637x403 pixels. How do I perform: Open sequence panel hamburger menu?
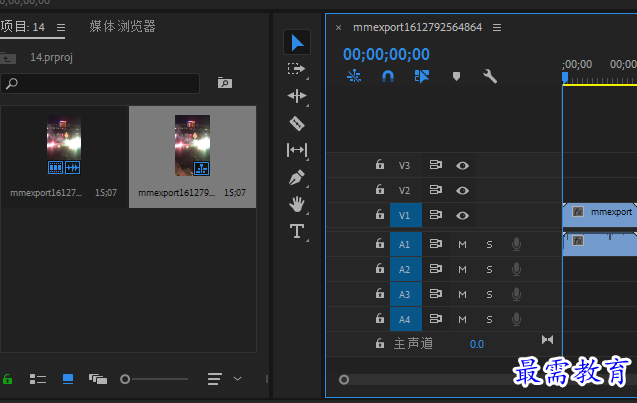[497, 28]
